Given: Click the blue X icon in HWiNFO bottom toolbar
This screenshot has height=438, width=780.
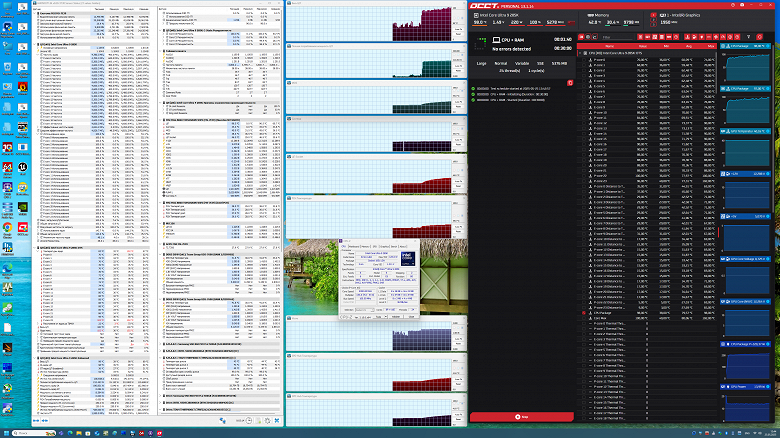Looking at the screenshot, I should (277, 421).
